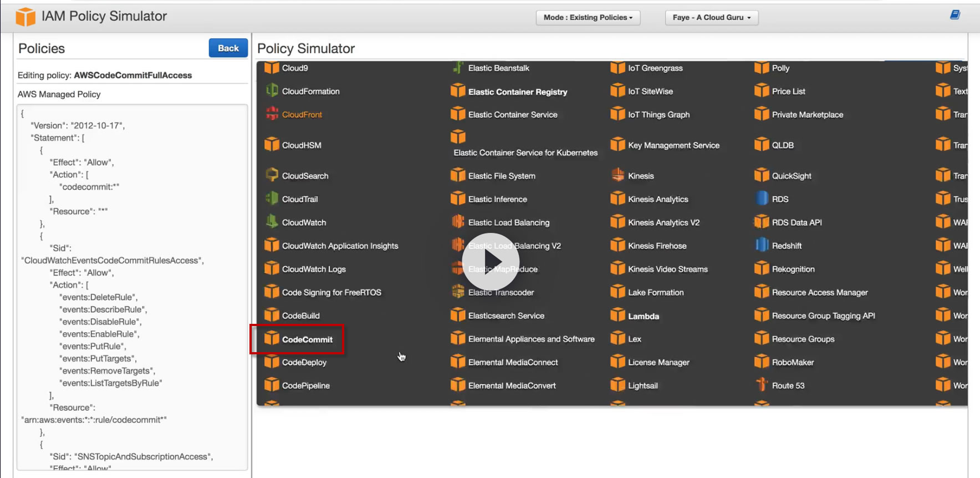Choose Resource Groups service
This screenshot has height=478, width=980.
point(803,339)
